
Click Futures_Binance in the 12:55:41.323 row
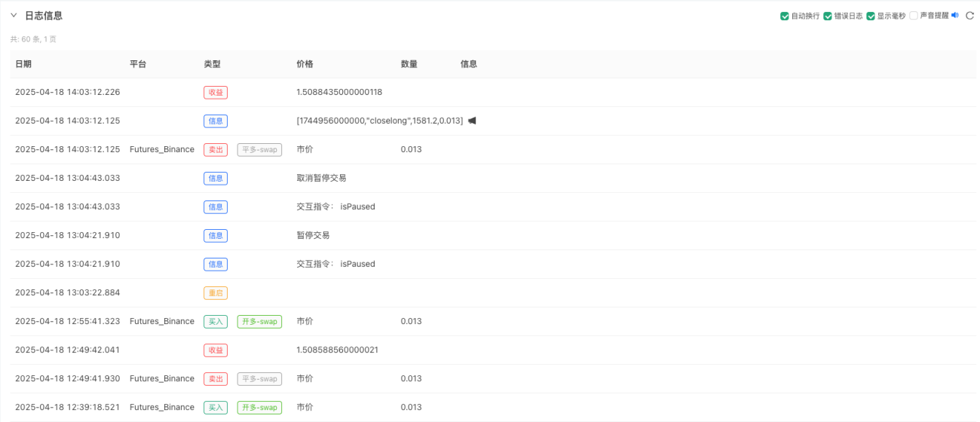tap(162, 321)
